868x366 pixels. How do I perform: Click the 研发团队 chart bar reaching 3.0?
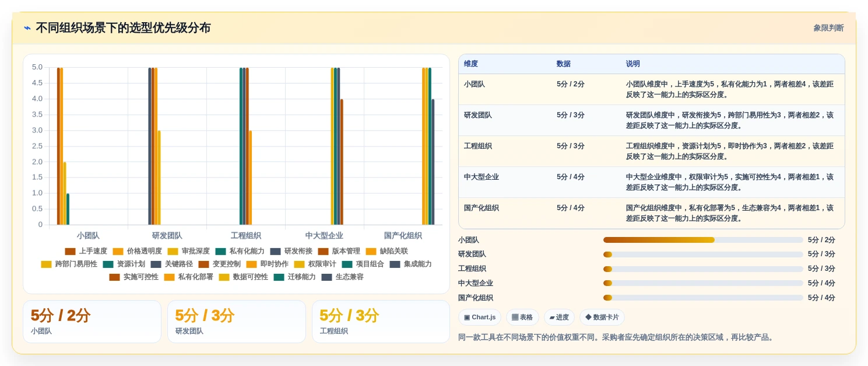click(x=159, y=177)
